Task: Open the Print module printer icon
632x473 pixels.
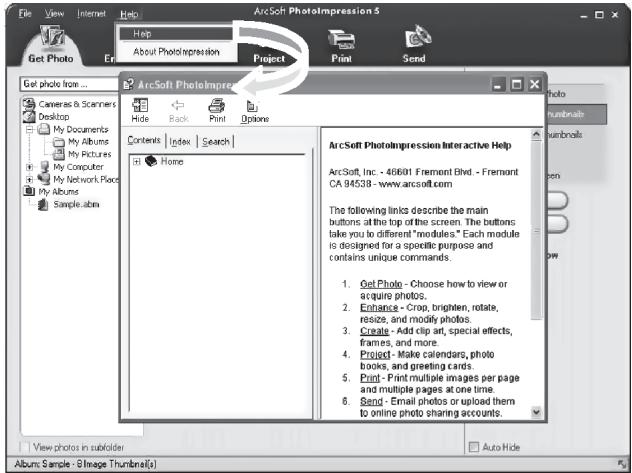Action: (x=341, y=40)
